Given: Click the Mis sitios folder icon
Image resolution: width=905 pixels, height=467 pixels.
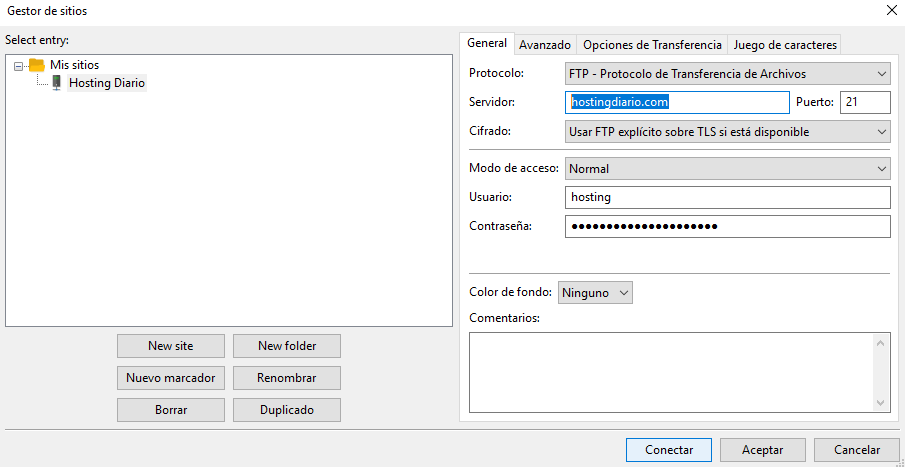Looking at the screenshot, I should pos(36,65).
